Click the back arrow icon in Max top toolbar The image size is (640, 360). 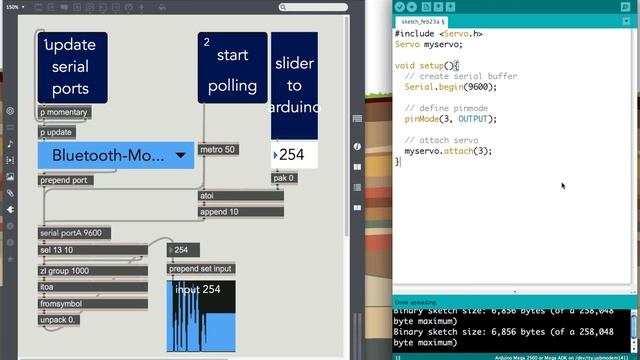tap(162, 7)
